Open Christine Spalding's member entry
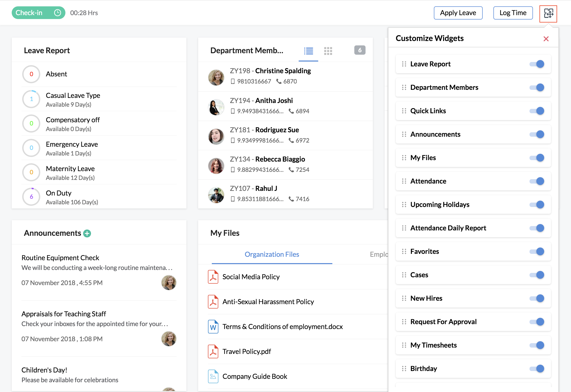 click(283, 71)
